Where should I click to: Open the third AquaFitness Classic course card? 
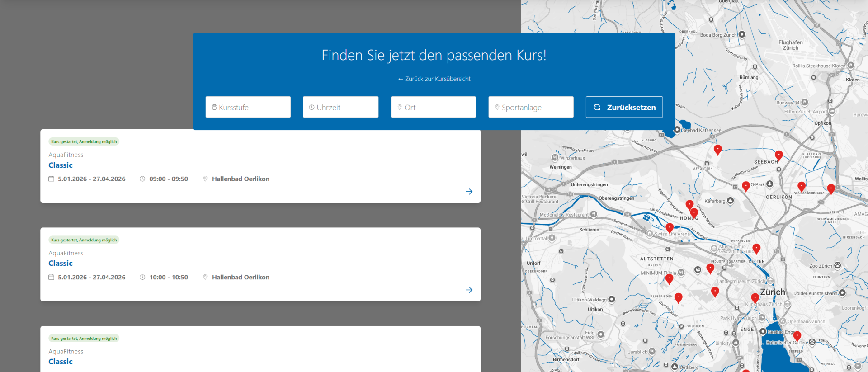point(61,362)
